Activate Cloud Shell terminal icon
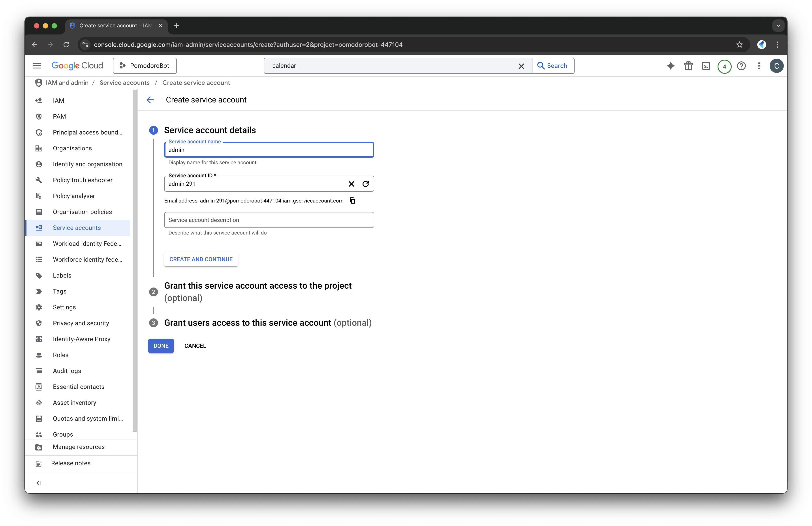The image size is (812, 526). [x=706, y=66]
